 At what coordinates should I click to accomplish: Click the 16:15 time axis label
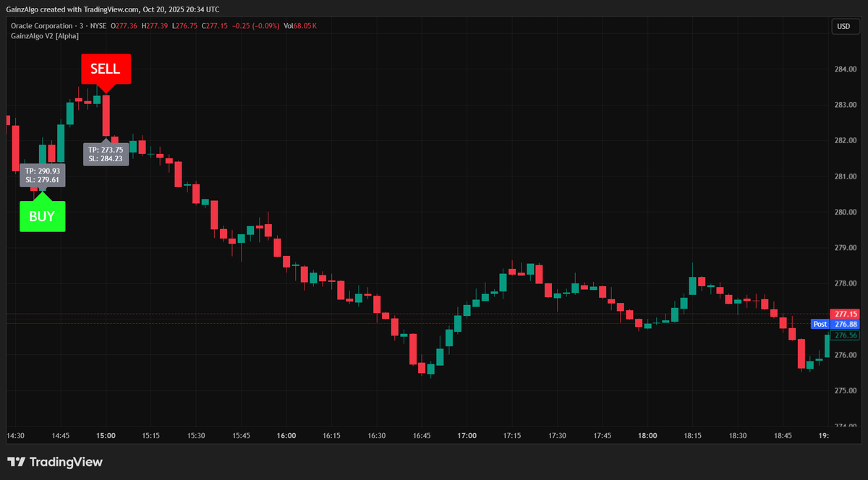pos(331,436)
